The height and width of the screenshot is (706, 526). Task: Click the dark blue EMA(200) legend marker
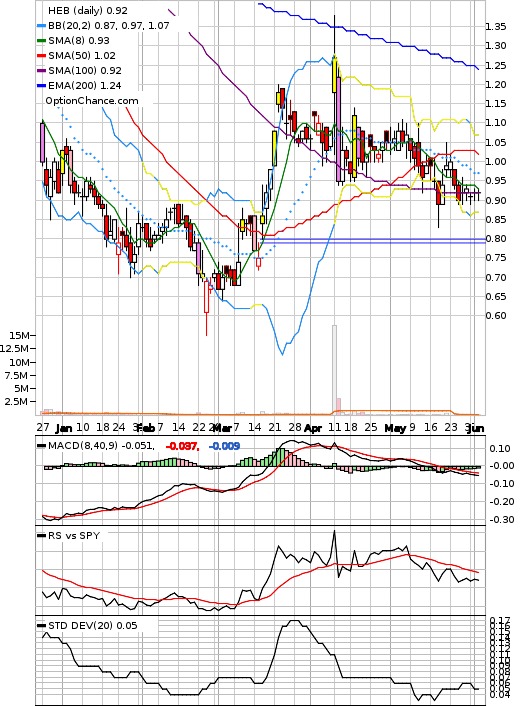(41, 86)
